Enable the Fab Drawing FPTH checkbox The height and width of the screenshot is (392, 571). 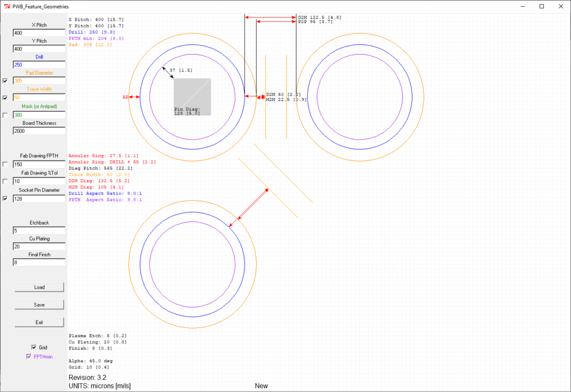pyautogui.click(x=6, y=164)
